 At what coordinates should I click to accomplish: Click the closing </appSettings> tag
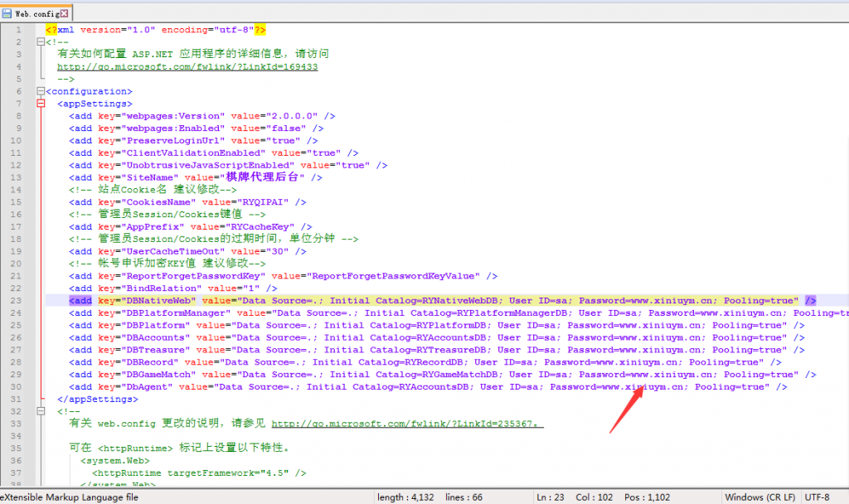(91, 399)
